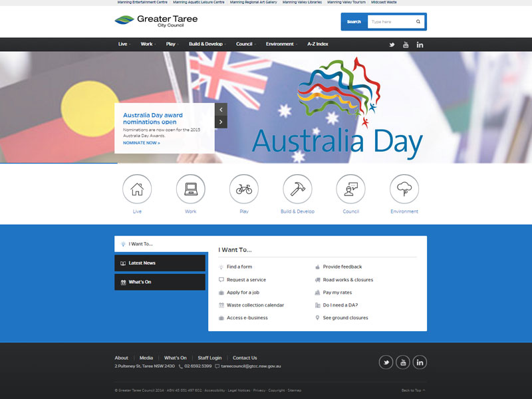Select the lightbulb icon beside I Want To
532x399 pixels.
click(x=122, y=244)
